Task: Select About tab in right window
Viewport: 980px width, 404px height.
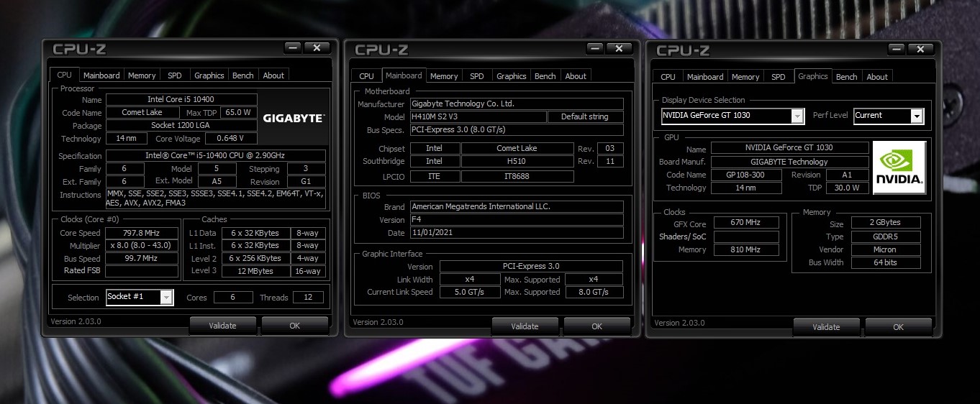Action: click(877, 77)
